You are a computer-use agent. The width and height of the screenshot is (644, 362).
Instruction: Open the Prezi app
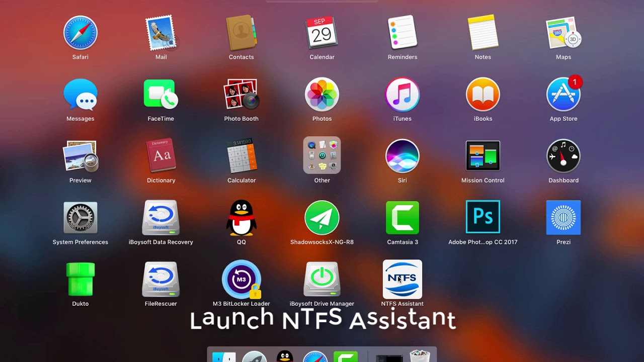(563, 218)
